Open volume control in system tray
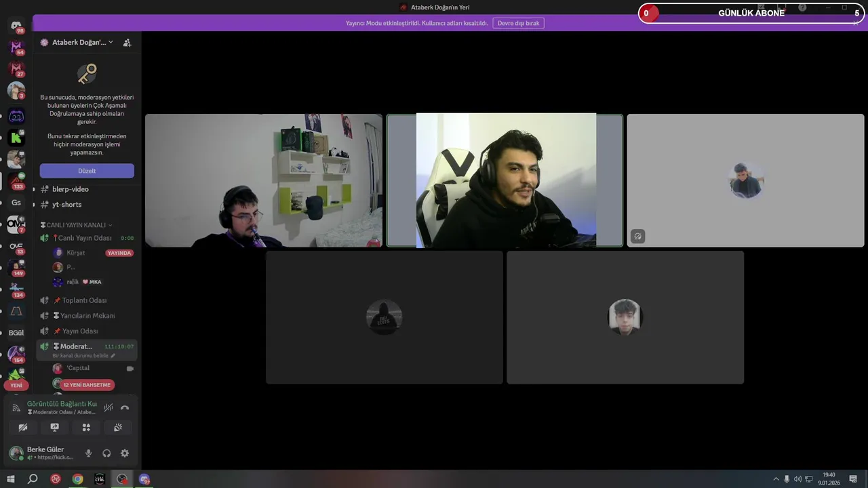Screen dimensions: 868x488 pyautogui.click(x=797, y=479)
